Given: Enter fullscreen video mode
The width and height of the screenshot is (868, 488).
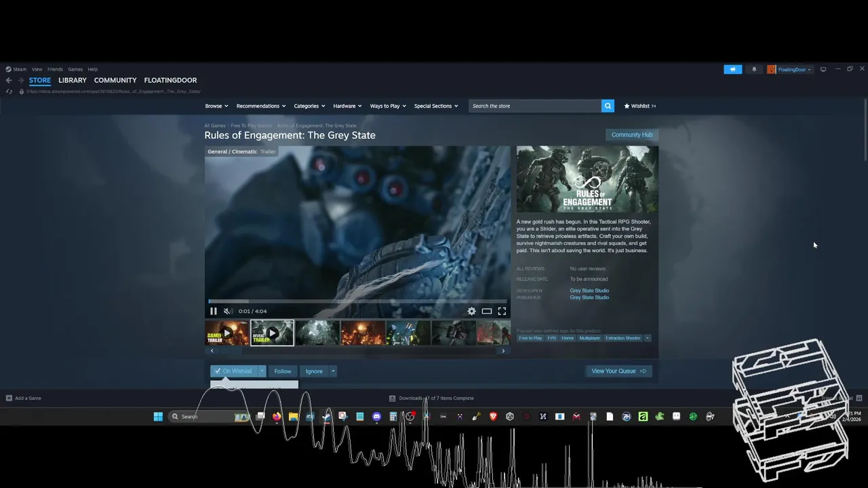Looking at the screenshot, I should coord(502,311).
